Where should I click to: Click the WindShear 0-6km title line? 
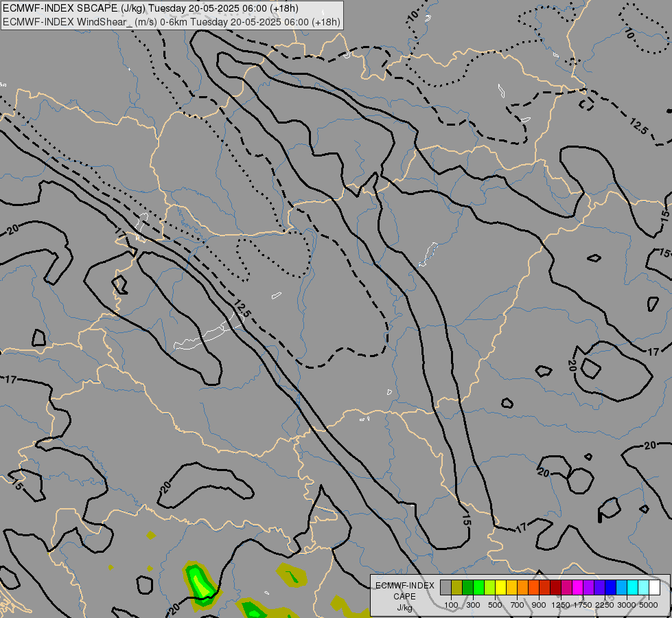pos(172,22)
